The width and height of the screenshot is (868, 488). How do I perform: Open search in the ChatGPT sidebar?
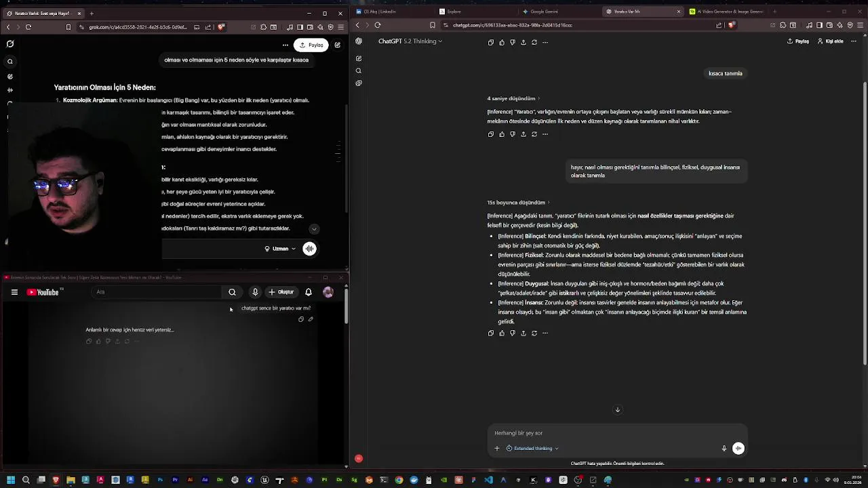pyautogui.click(x=359, y=71)
